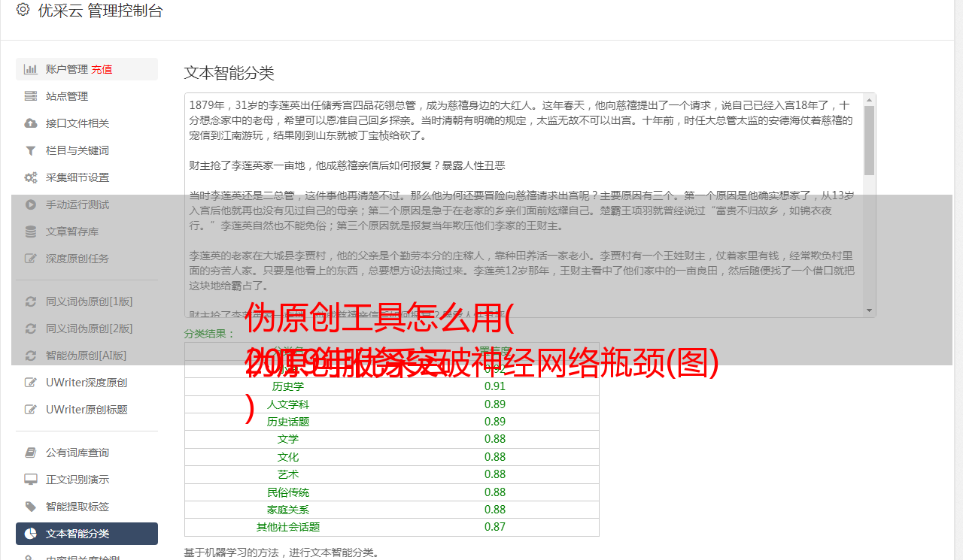Image resolution: width=963 pixels, height=560 pixels.
Task: Click the 分类结果 label
Action: click(210, 334)
